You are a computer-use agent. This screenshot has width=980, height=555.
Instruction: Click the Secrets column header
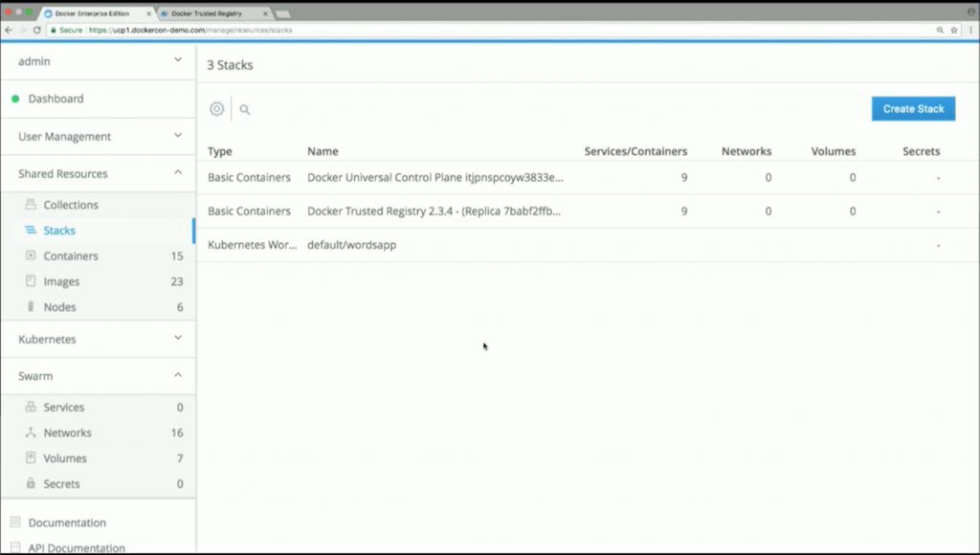922,151
